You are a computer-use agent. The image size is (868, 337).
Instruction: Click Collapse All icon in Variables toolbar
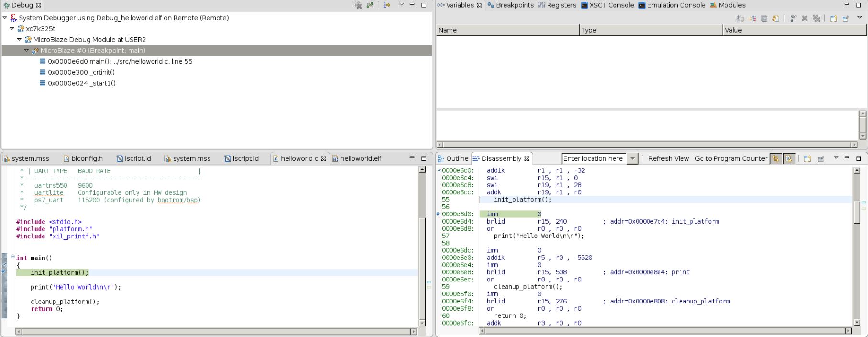[x=764, y=19]
